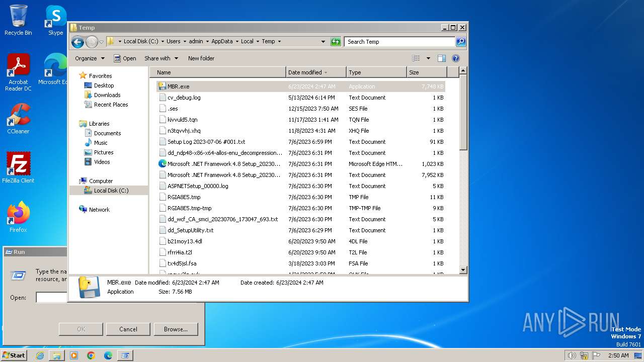Viewport: 644px width, 362px height.
Task: Select Recent Places in navigation pane
Action: click(x=111, y=105)
